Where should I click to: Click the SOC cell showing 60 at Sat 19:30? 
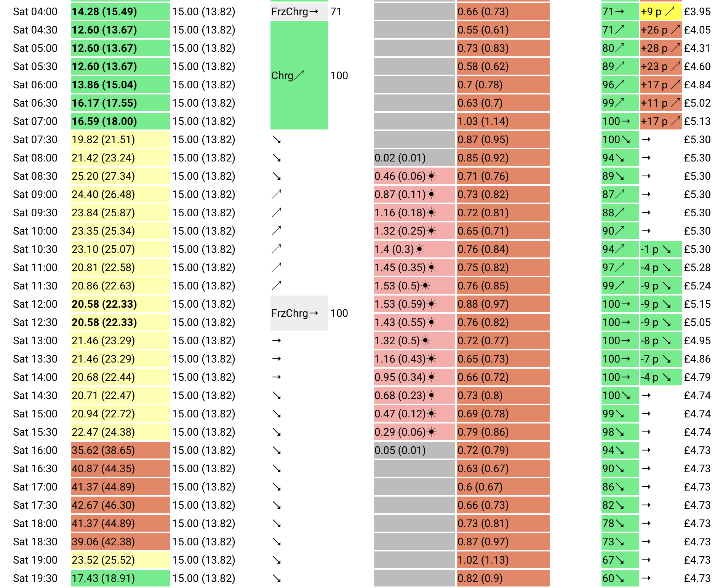coord(620,578)
